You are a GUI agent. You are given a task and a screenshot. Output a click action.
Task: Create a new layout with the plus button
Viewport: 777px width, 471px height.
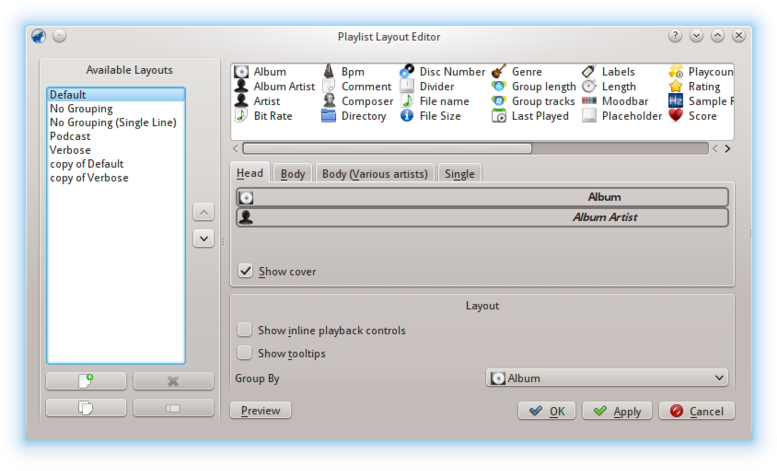point(86,381)
